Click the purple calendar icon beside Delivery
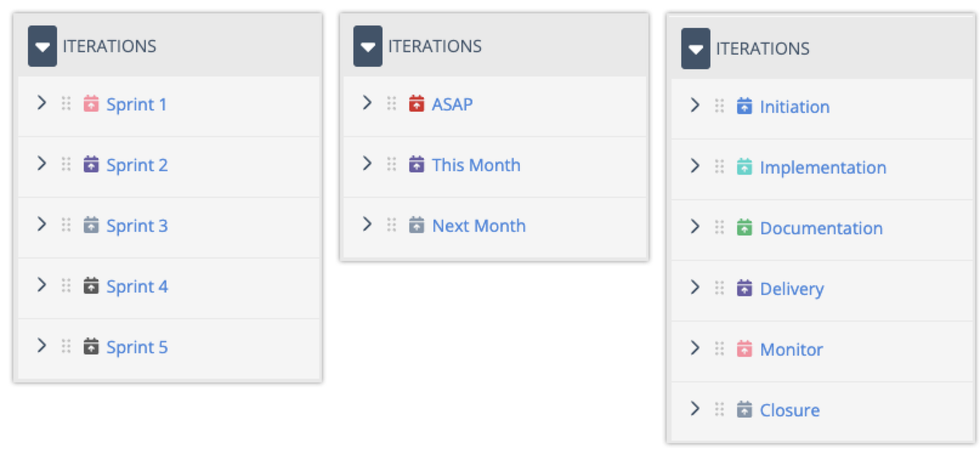Viewport: 980px width, 454px height. pyautogui.click(x=744, y=288)
